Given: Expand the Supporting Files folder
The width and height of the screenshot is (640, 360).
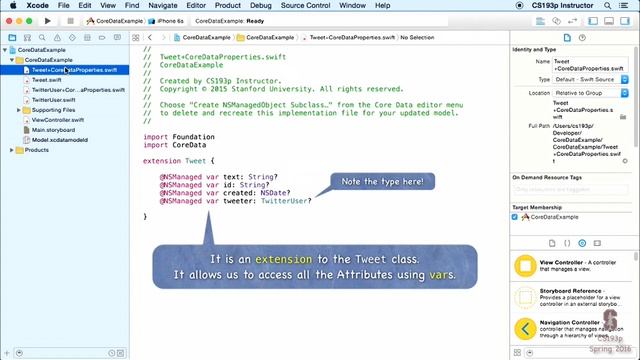Looking at the screenshot, I should [18, 110].
